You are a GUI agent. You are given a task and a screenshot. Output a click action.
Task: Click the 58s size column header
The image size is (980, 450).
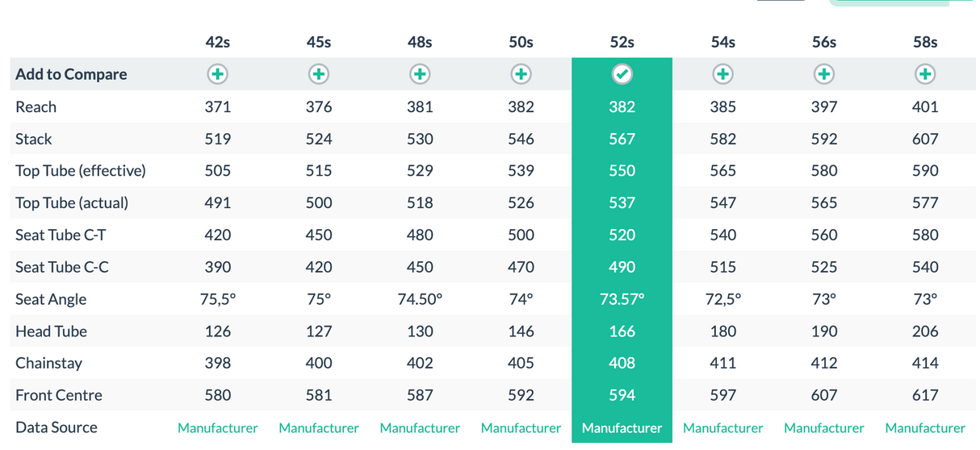925,42
